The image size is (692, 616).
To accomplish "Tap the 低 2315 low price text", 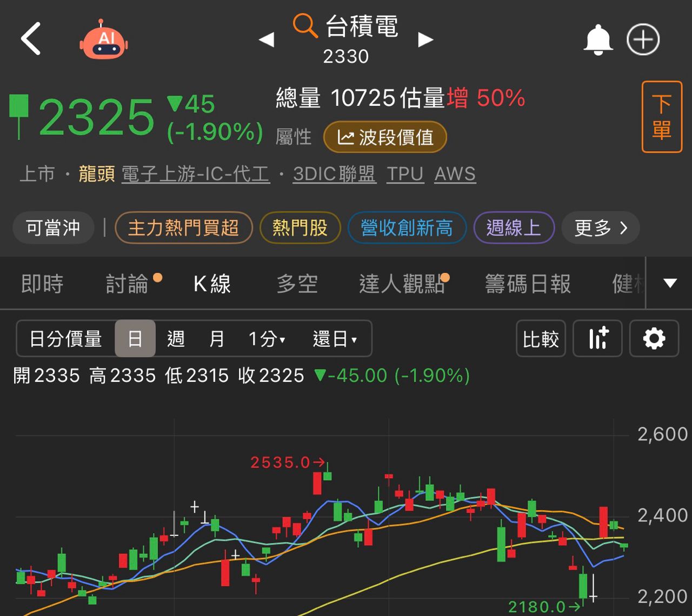I will [197, 376].
